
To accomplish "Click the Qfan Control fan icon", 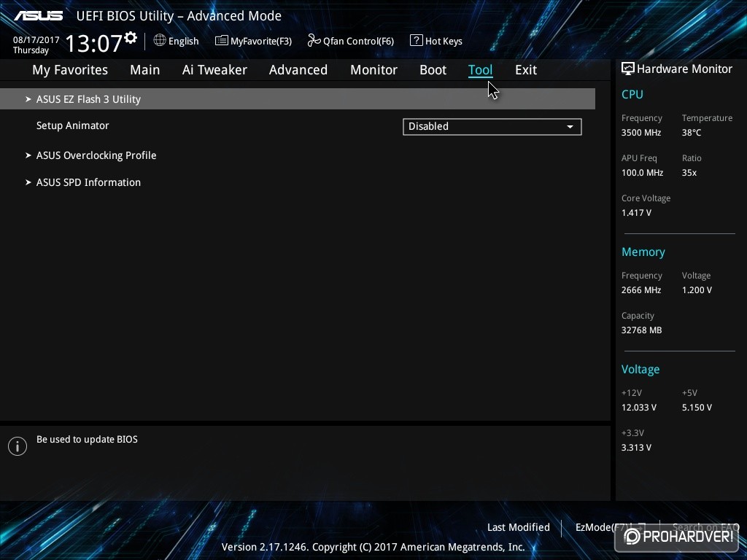I will [x=314, y=41].
